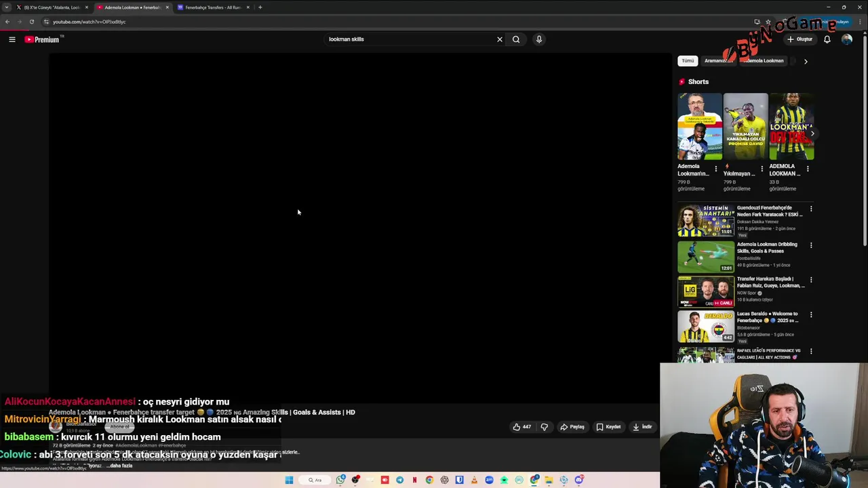Switch to the X'te Cüneyt browser tab
The image size is (868, 488).
pyautogui.click(x=52, y=7)
